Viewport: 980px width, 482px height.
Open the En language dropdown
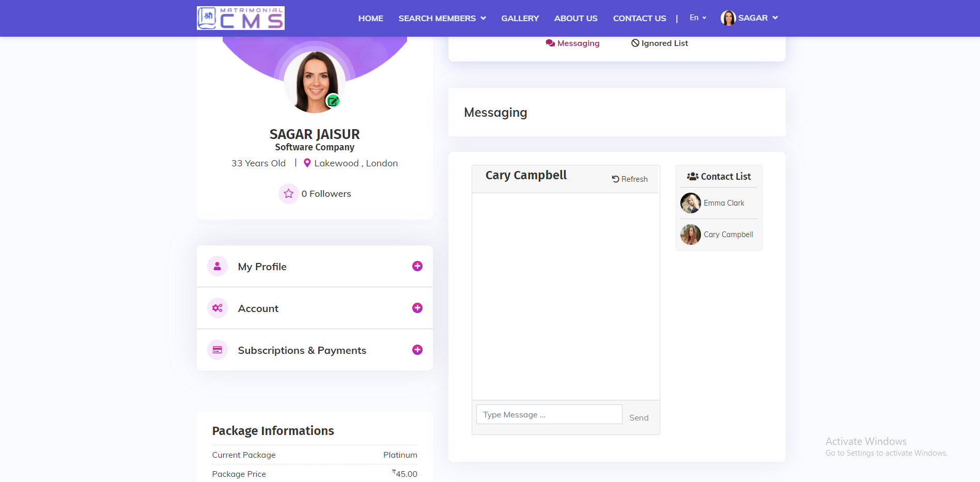tap(697, 18)
